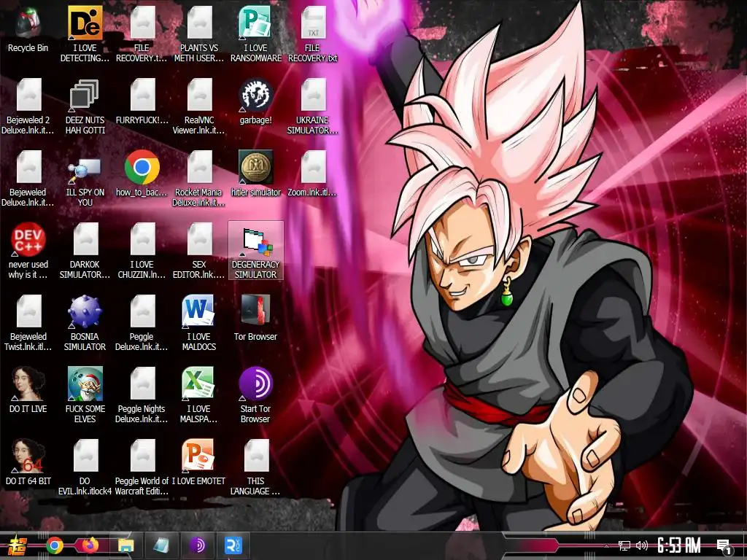Launch Firefox from the taskbar
Viewport: 747px width, 560px height.
coord(90,545)
